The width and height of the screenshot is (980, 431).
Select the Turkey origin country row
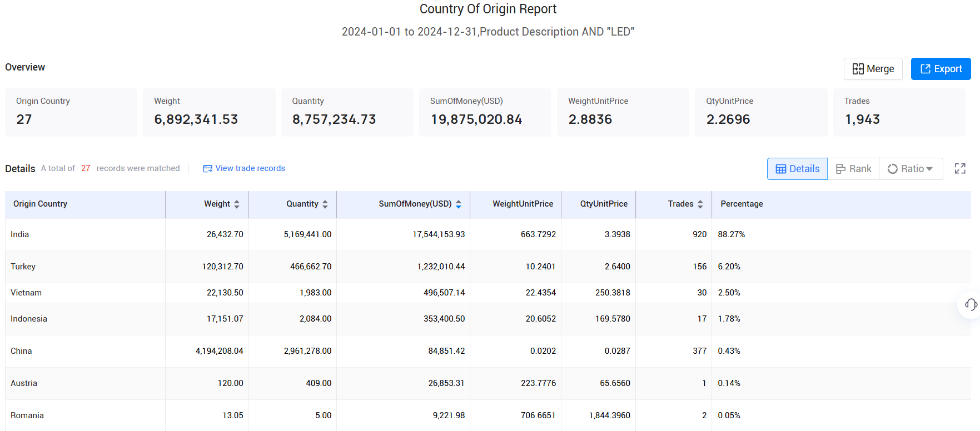23,267
